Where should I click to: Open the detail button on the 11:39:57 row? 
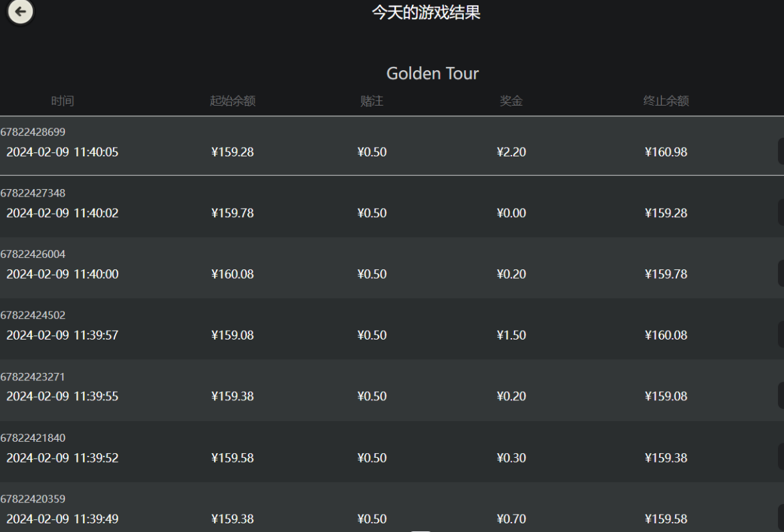[781, 334]
